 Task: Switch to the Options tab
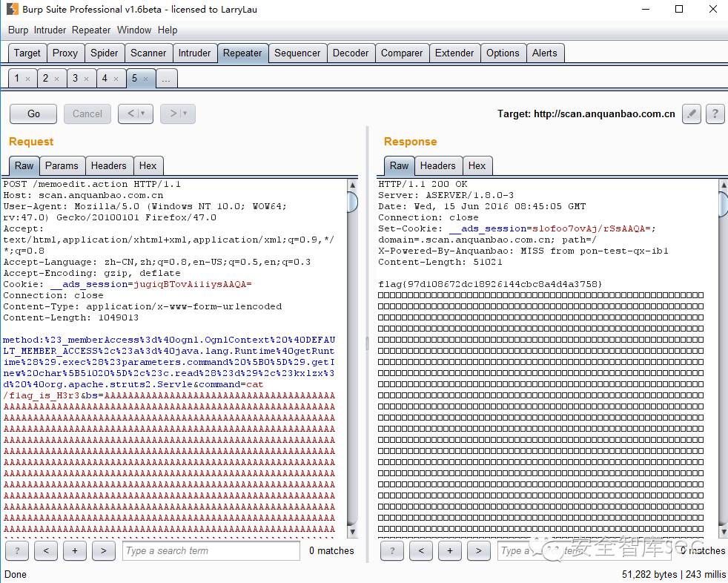503,53
